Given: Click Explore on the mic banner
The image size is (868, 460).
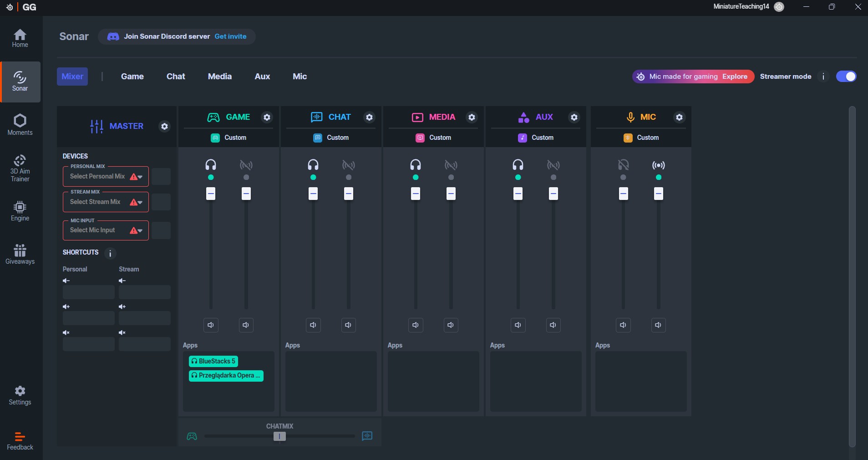Looking at the screenshot, I should pos(735,77).
